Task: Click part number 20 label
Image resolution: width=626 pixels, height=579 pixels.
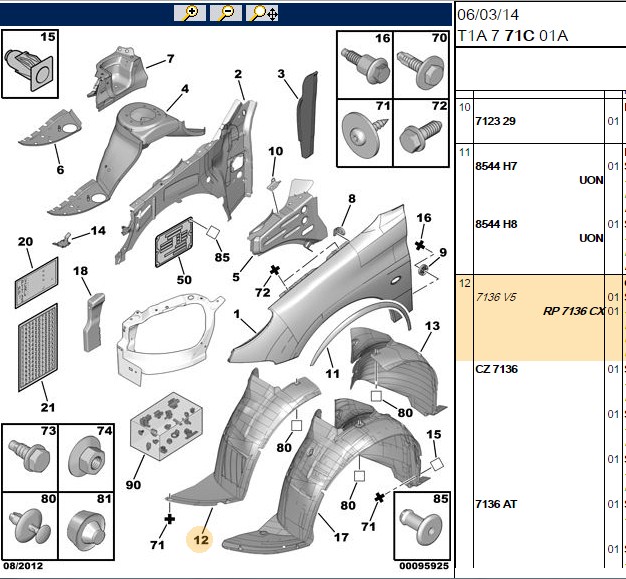Action: [x=25, y=242]
